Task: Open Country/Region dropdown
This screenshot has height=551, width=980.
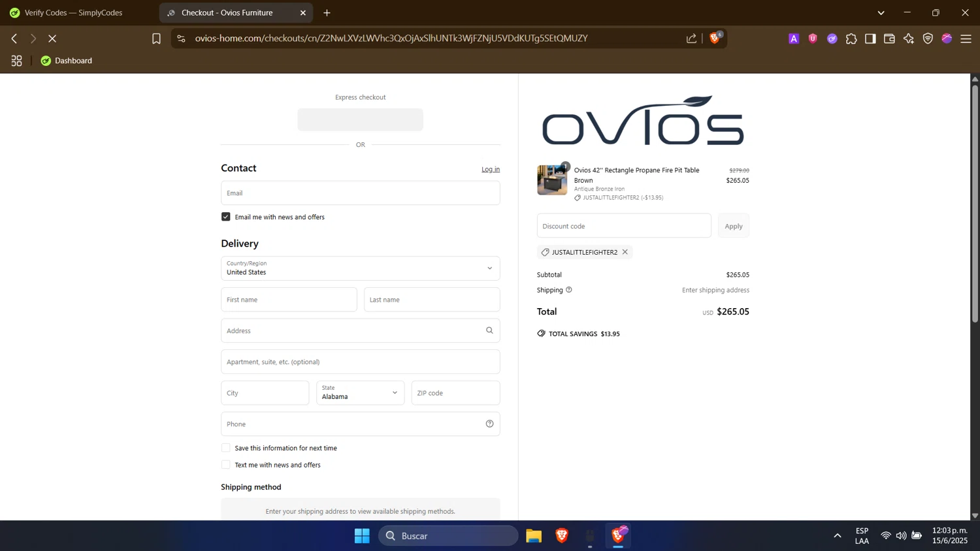Action: (x=361, y=268)
